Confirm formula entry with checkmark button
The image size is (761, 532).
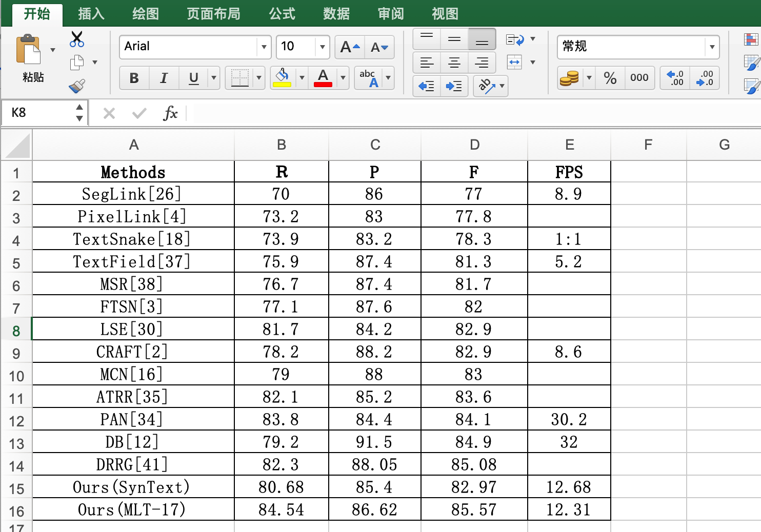[139, 113]
